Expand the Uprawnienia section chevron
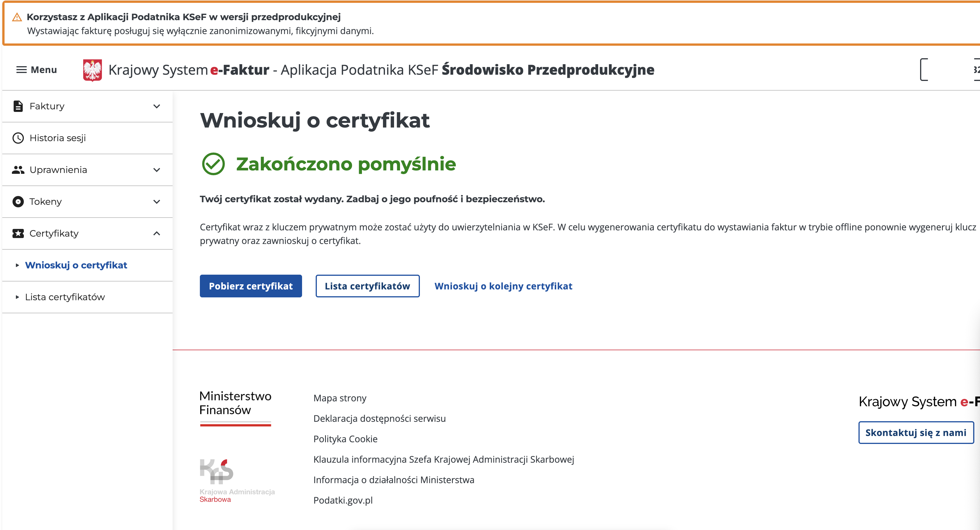 tap(157, 170)
